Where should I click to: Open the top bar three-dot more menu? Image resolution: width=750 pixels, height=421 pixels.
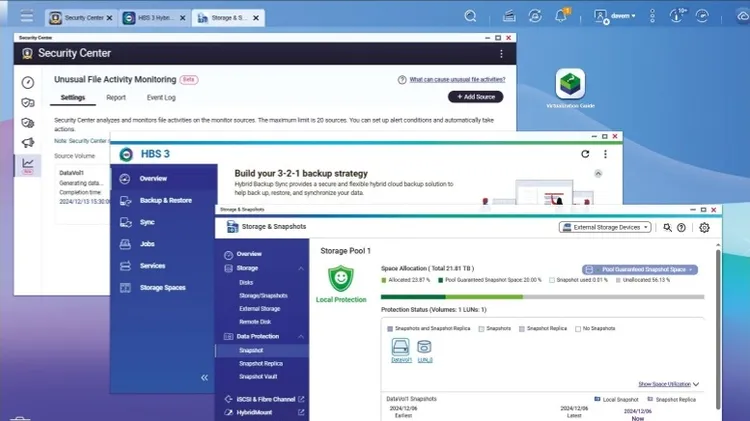click(652, 17)
